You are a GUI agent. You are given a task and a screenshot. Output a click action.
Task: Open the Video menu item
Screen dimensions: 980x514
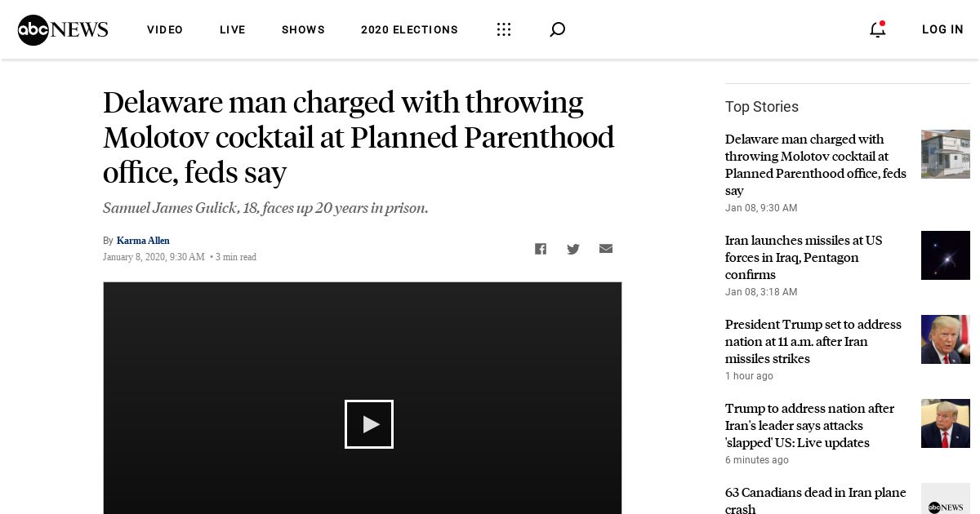pyautogui.click(x=165, y=30)
